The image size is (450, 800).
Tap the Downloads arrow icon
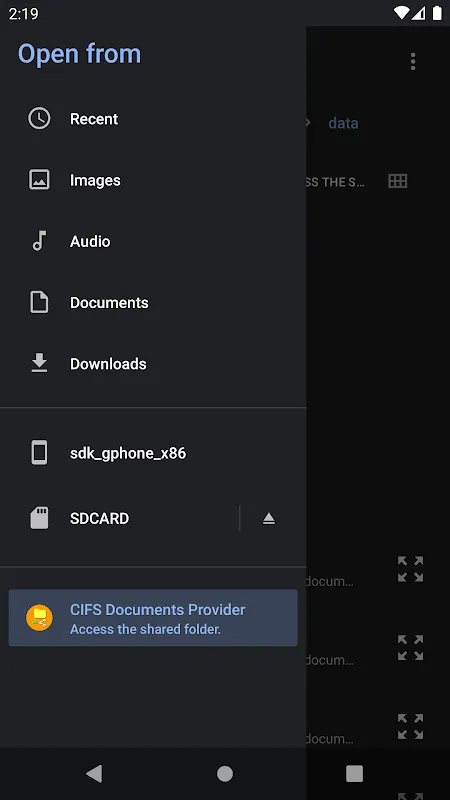tap(39, 363)
